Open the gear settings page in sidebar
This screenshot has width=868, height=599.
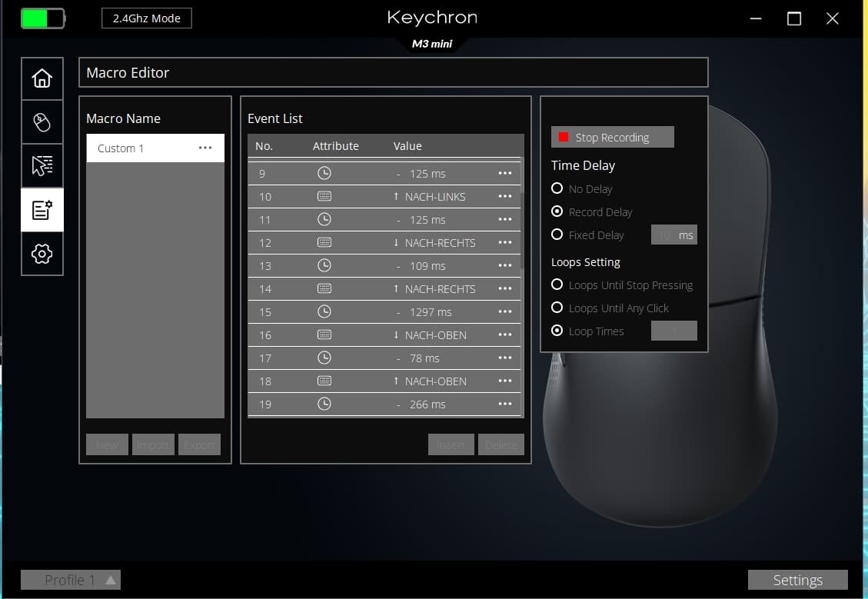[x=42, y=254]
